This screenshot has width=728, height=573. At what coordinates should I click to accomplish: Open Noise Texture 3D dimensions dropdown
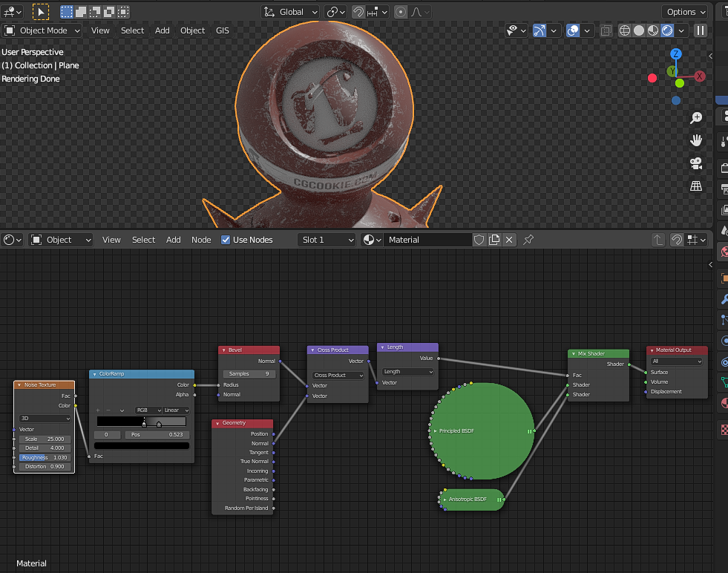tap(45, 419)
